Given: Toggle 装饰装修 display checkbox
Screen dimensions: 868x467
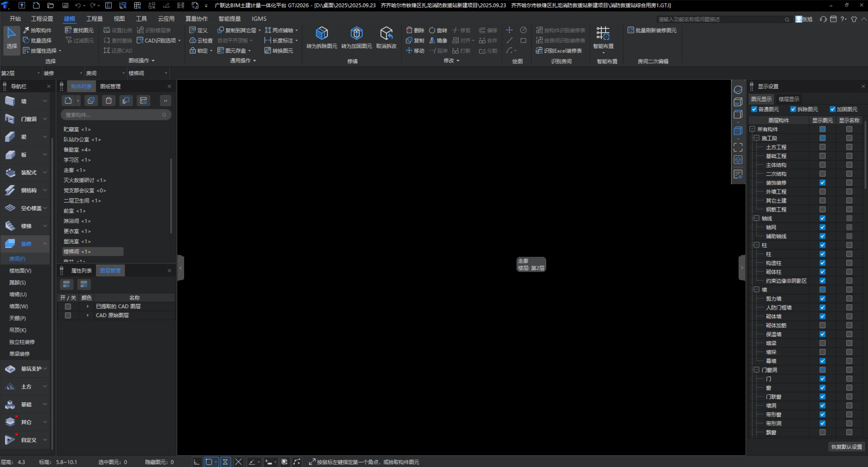Looking at the screenshot, I should (822, 183).
